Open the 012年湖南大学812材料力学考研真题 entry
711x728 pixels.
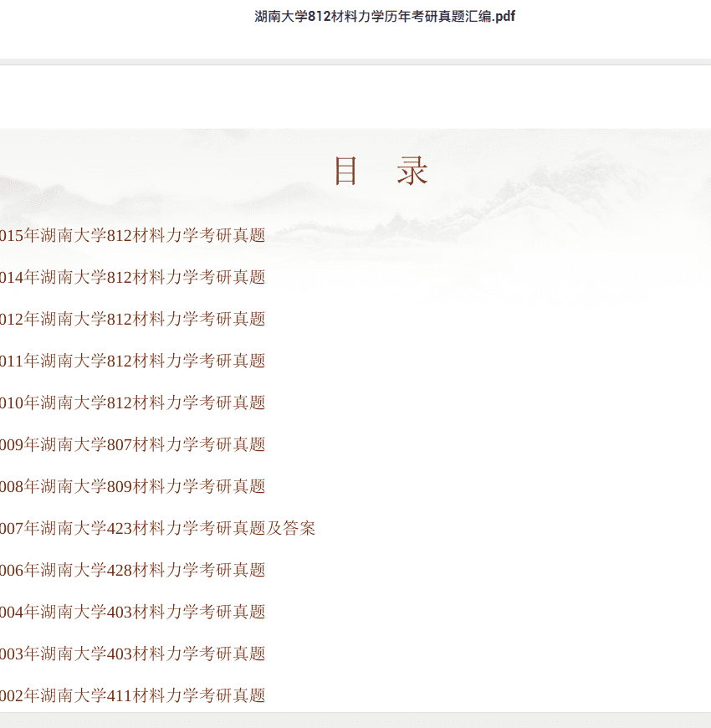click(x=133, y=319)
